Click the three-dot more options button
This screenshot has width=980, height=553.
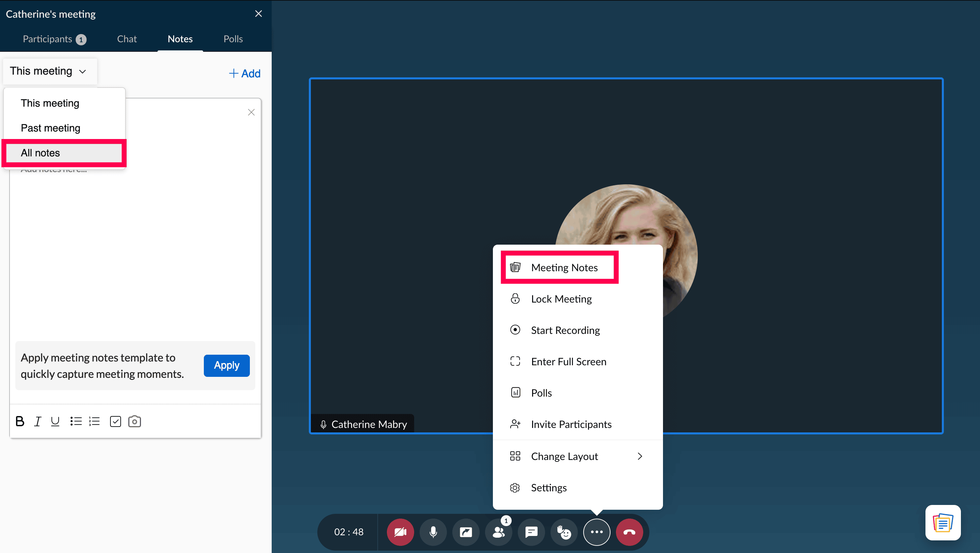tap(597, 532)
